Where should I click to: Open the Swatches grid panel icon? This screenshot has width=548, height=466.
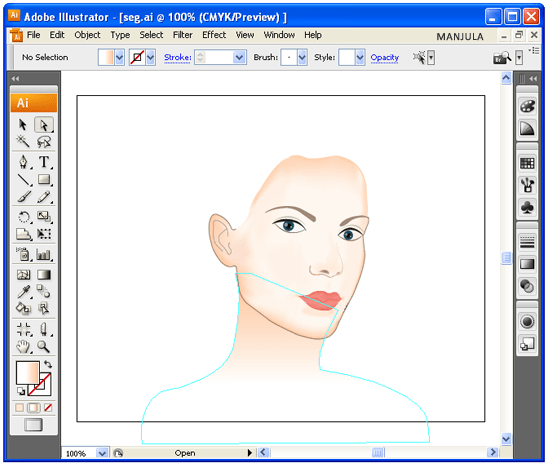527,163
